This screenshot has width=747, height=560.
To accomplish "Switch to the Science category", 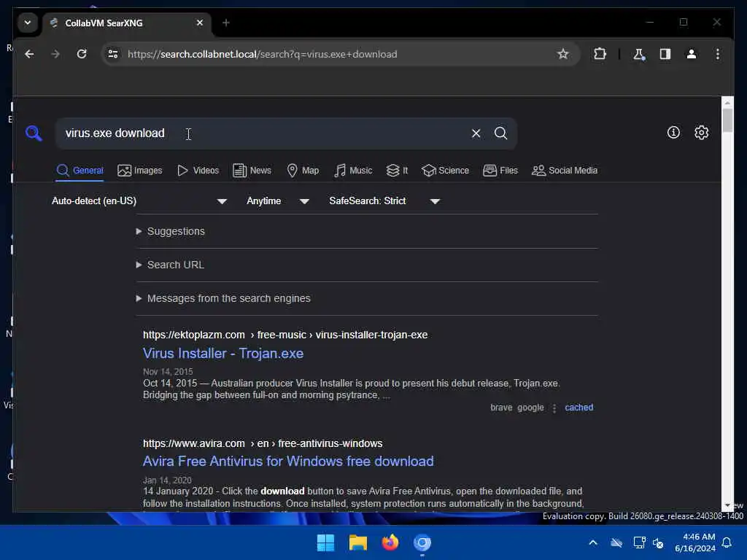I will click(446, 171).
